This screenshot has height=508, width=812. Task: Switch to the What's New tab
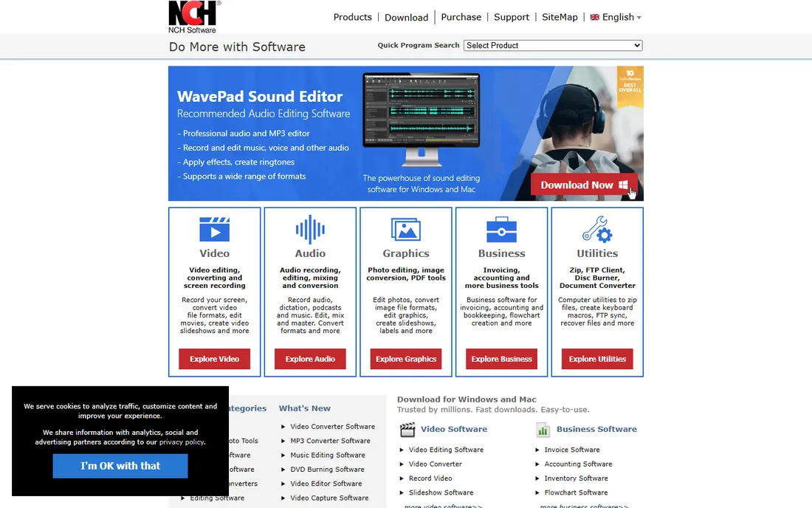click(x=304, y=408)
